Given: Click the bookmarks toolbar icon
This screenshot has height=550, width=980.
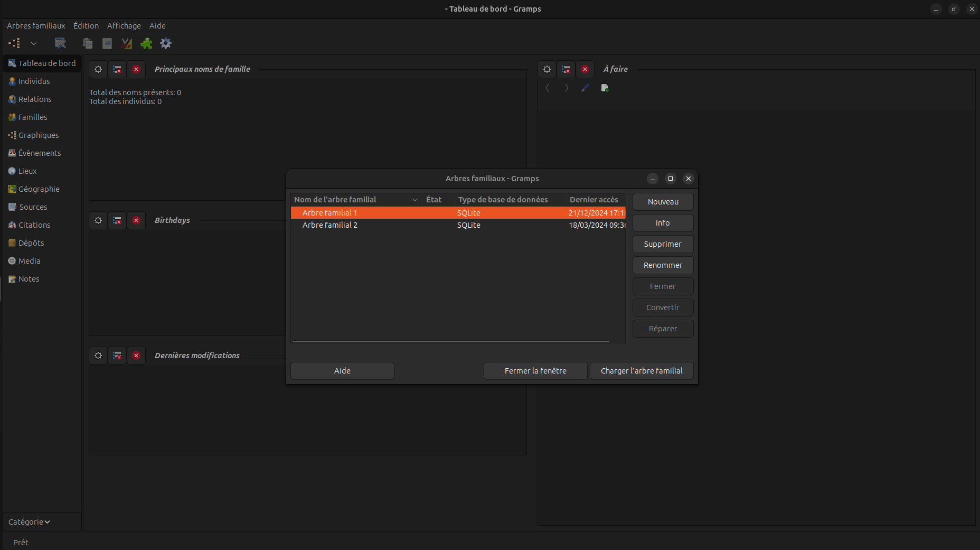Looking at the screenshot, I should click(x=61, y=43).
